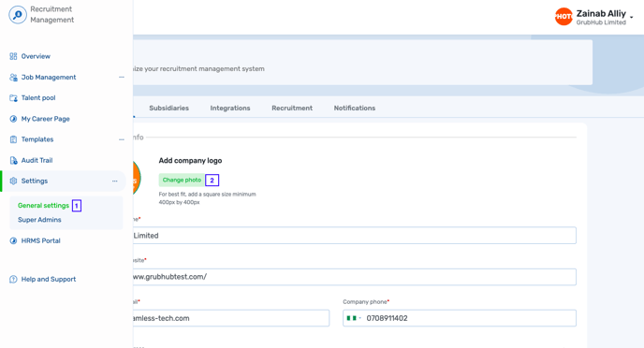Click the Settings gear icon
Image resolution: width=644 pixels, height=348 pixels.
(x=13, y=181)
